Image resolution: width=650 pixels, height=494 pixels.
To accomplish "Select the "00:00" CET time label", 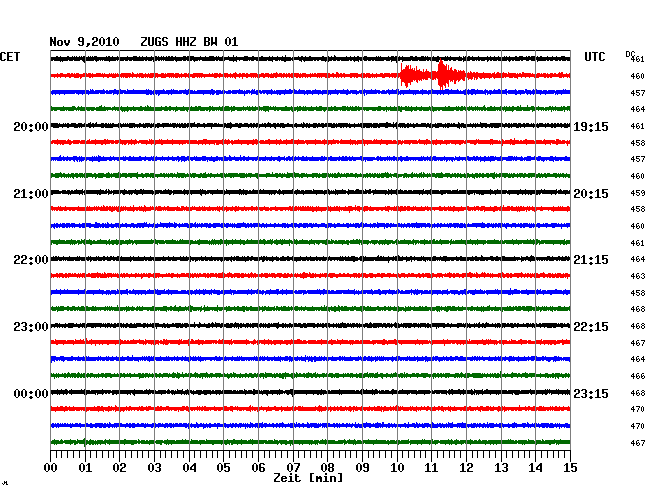I will pyautogui.click(x=31, y=393).
